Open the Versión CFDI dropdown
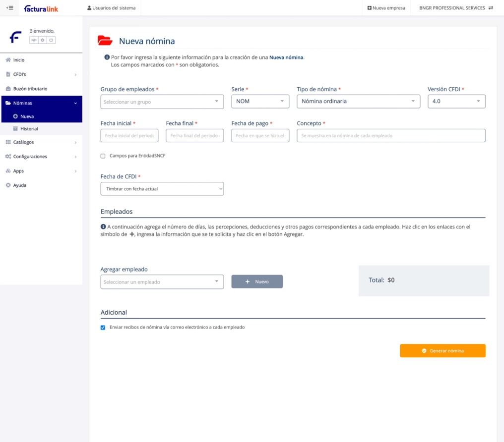Viewport: 504px width, 442px height. pos(456,102)
